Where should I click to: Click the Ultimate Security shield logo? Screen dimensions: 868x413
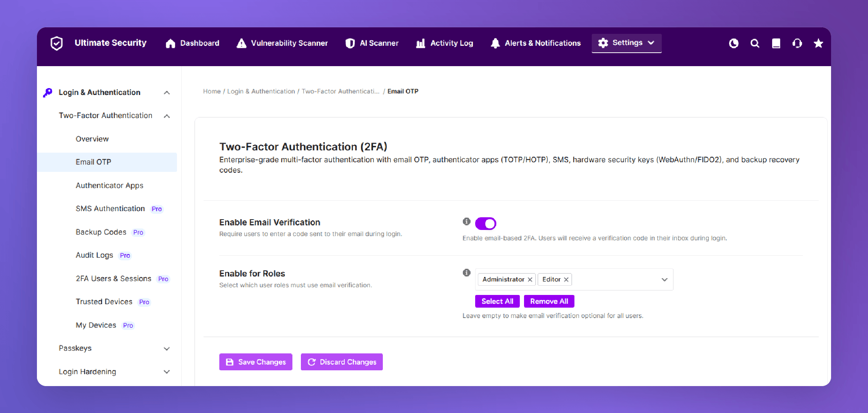(57, 43)
